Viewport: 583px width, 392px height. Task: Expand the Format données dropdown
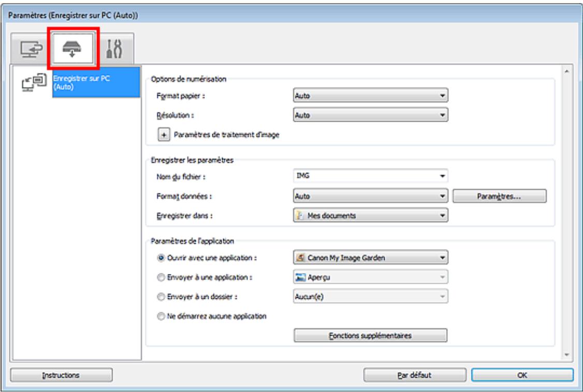tap(370, 196)
